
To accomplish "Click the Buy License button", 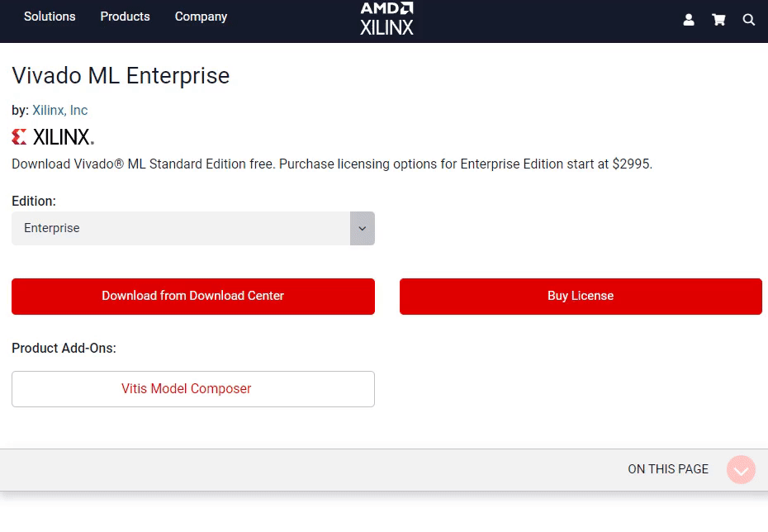I will (x=581, y=297).
